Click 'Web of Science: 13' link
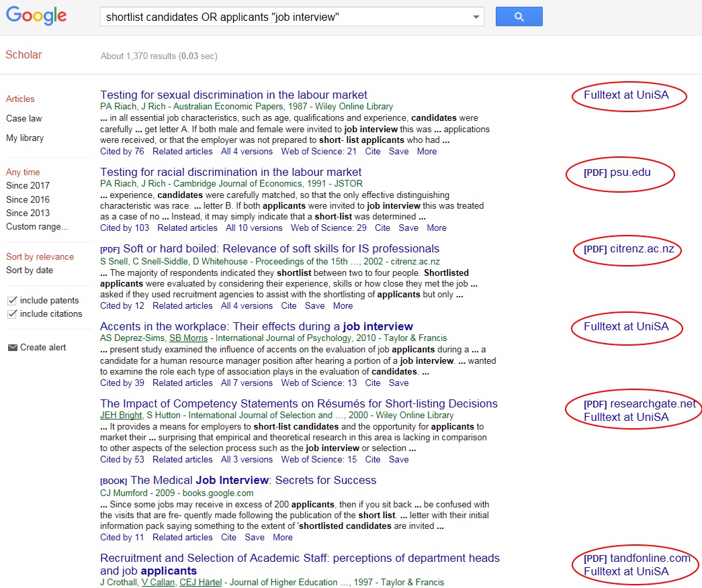 (319, 383)
